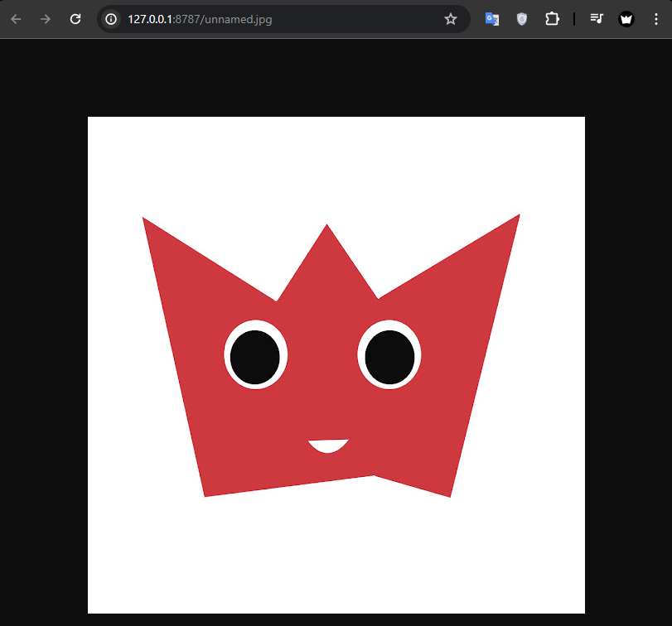Screen dimensions: 672x626
Task: Open the media controls playlist icon
Action: coord(597,19)
